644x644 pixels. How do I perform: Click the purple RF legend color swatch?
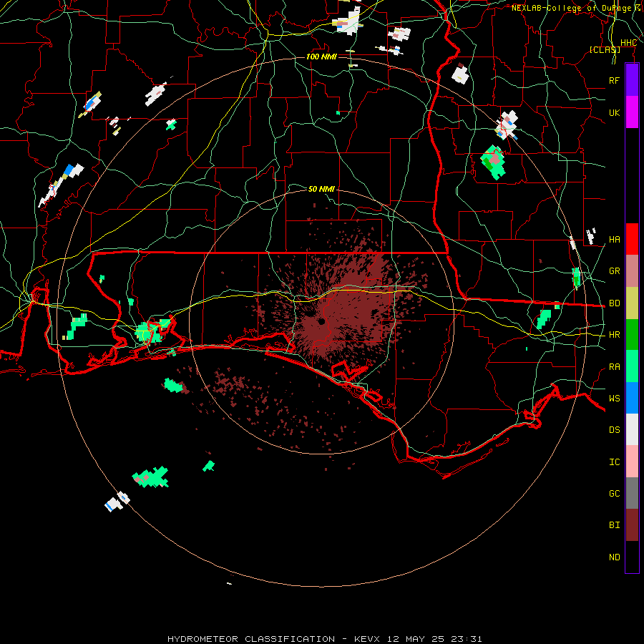632,79
